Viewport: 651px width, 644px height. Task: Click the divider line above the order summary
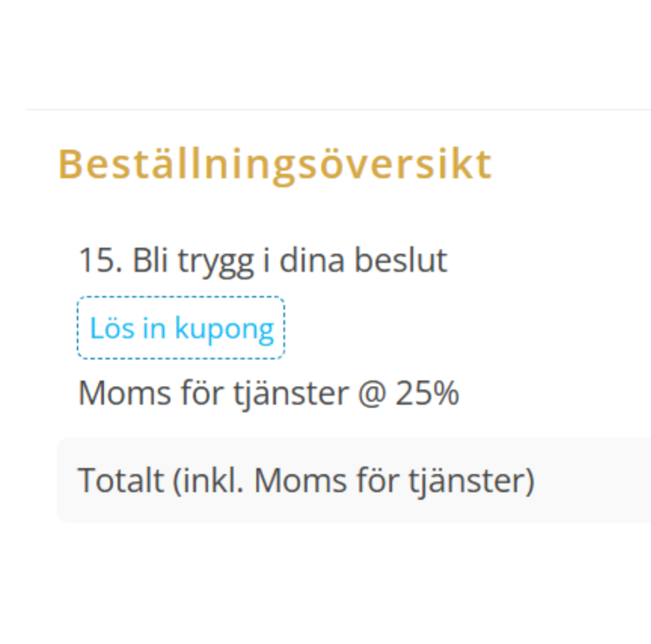pos(337,109)
